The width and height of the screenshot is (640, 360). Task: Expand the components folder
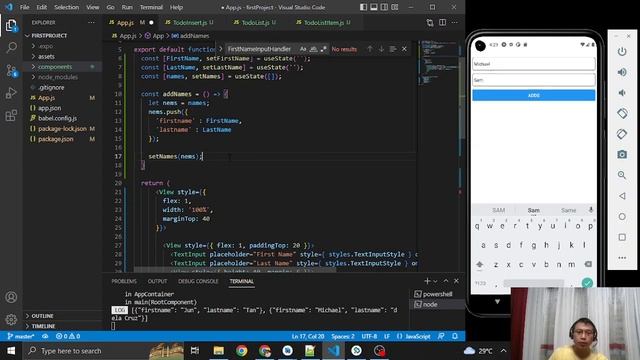(x=55, y=67)
